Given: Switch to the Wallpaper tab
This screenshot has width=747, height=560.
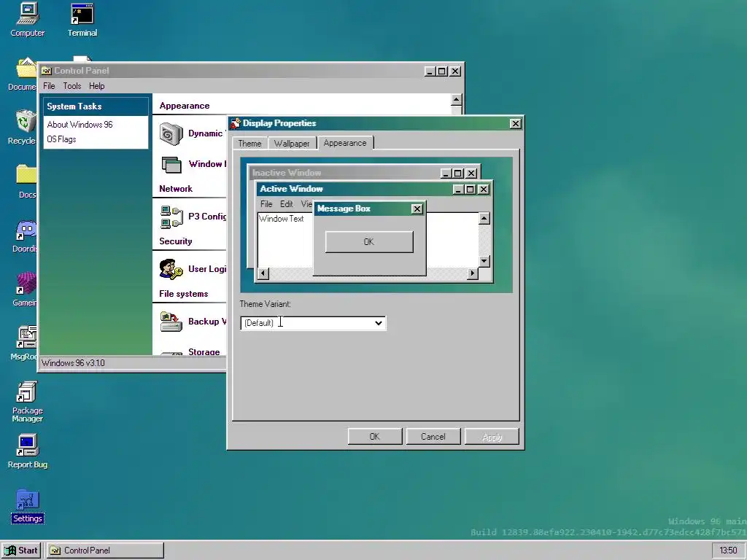Looking at the screenshot, I should 292,144.
